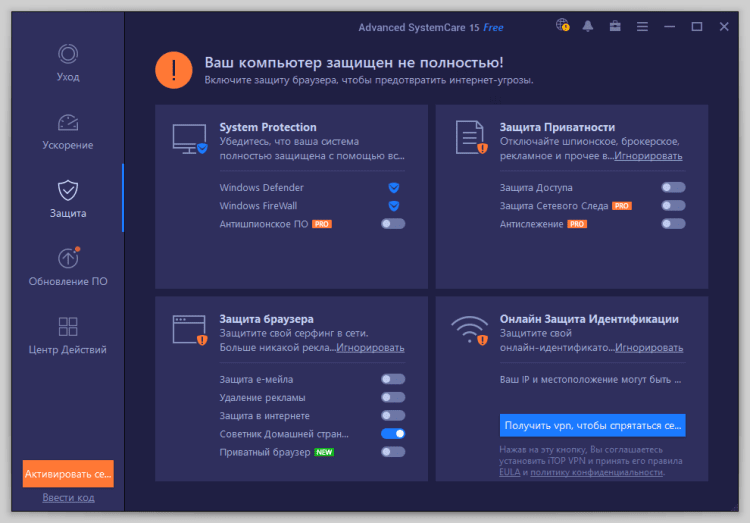Click Windows FireWall blue shield status

[x=394, y=206]
